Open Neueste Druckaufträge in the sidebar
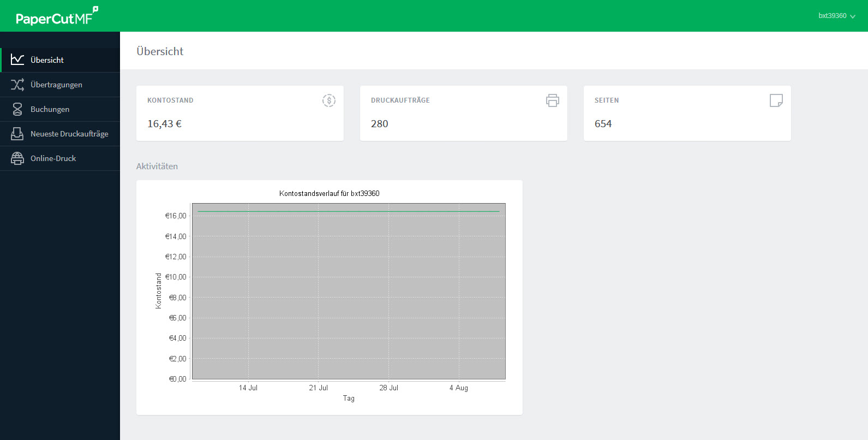 (69, 134)
